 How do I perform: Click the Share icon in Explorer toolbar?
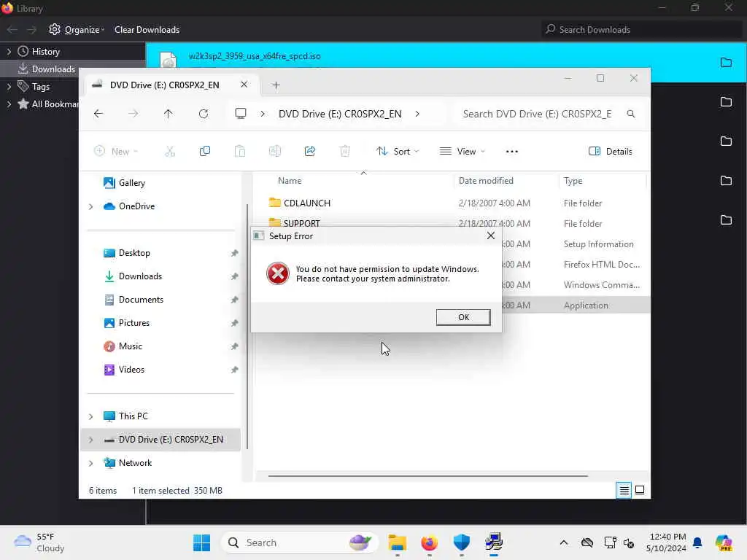tap(309, 152)
